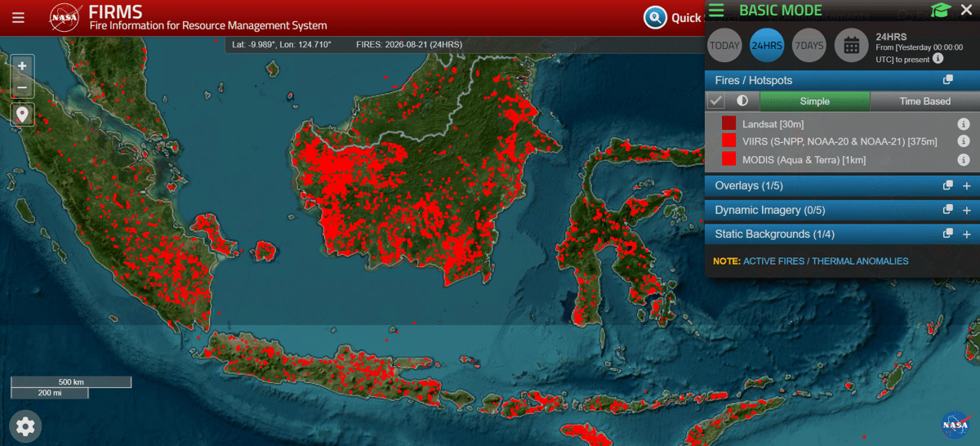This screenshot has width=980, height=446.
Task: Activate the location pin tool
Action: click(22, 114)
